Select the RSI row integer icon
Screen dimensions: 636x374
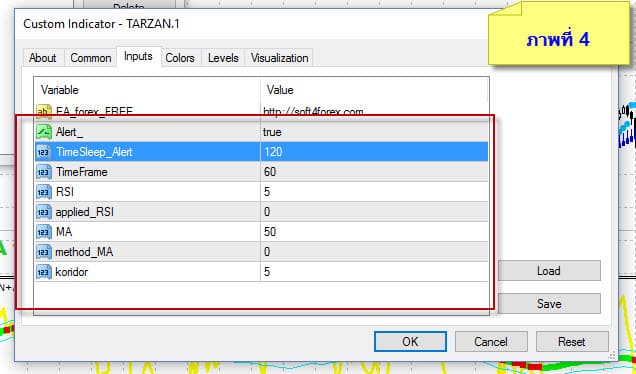click(44, 192)
